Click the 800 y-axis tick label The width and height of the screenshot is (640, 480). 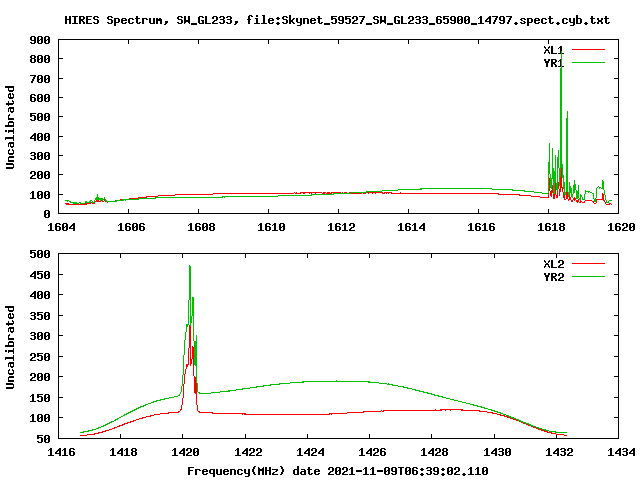pyautogui.click(x=40, y=59)
